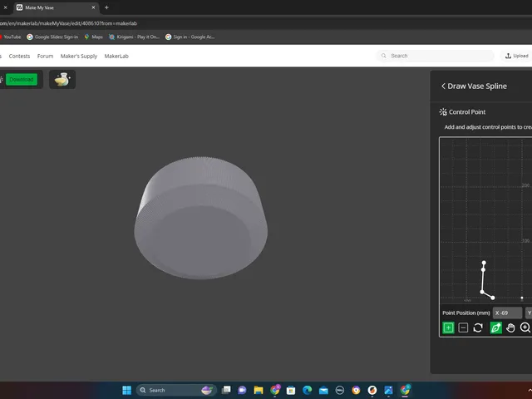The image size is (532, 399).
Task: Open the YouTube bookmark
Action: (x=10, y=37)
